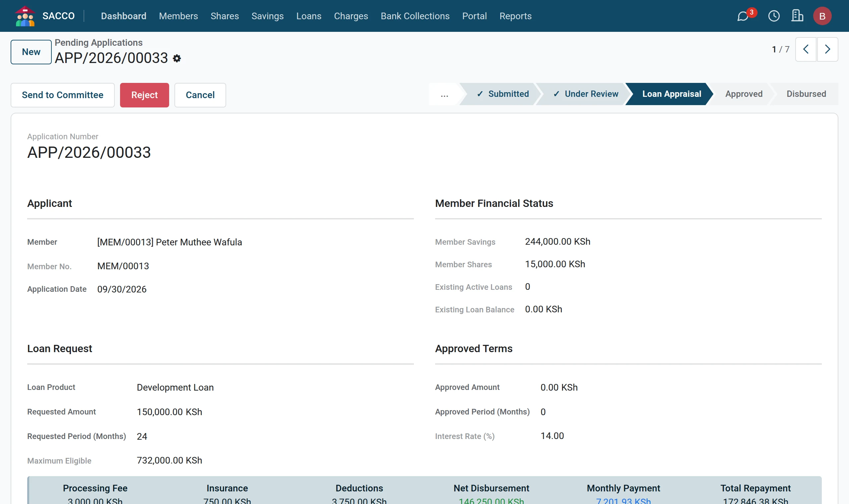This screenshot has width=849, height=504.
Task: Click the Approved Amount 0.00 KSh field
Action: click(559, 388)
